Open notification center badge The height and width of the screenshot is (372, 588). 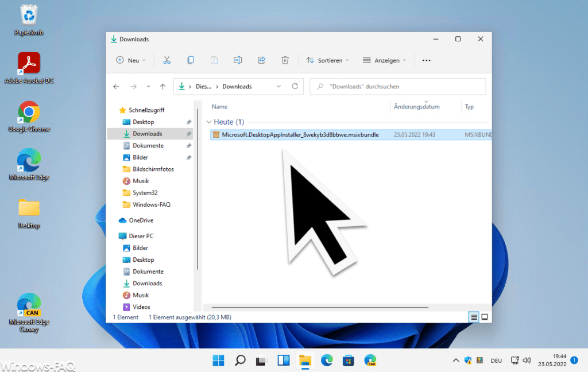click(x=574, y=361)
